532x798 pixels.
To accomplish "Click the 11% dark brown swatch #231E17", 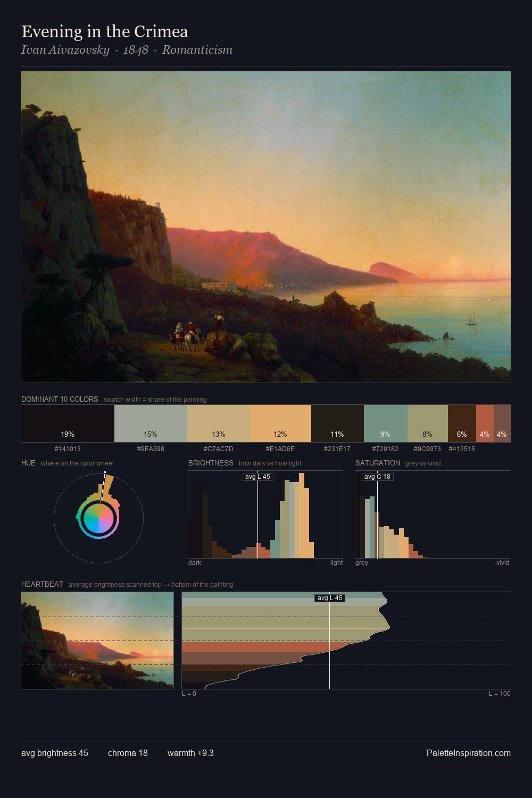I will pyautogui.click(x=337, y=423).
